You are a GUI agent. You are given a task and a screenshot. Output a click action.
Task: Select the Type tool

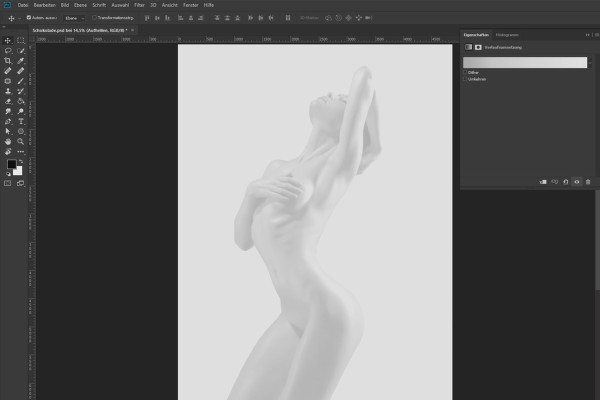(21, 121)
